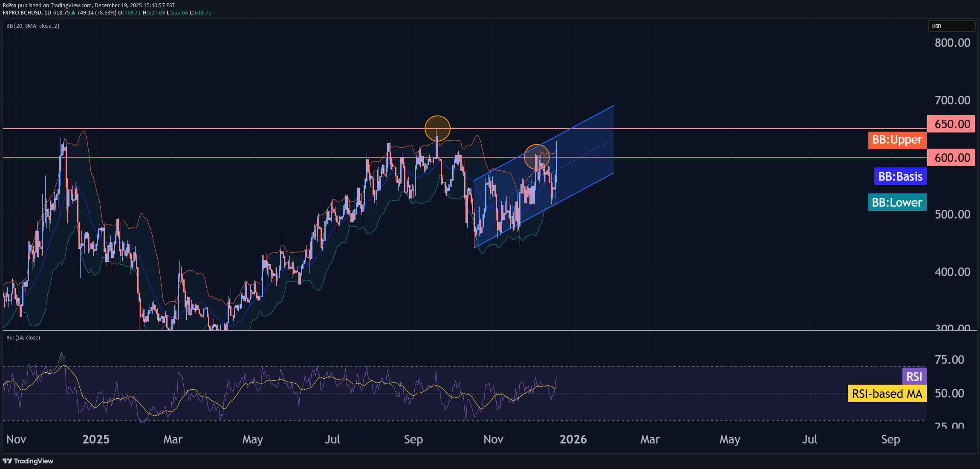
Task: Toggle the BB:Lower band label
Action: [x=897, y=202]
